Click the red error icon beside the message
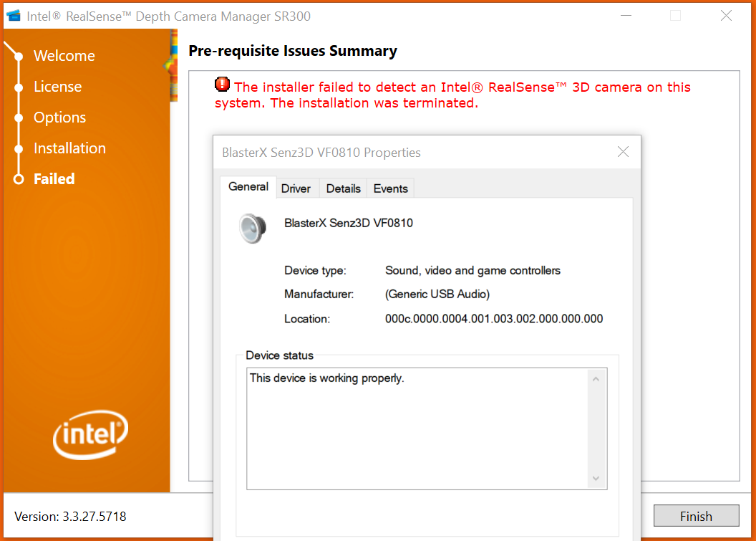 [x=223, y=85]
